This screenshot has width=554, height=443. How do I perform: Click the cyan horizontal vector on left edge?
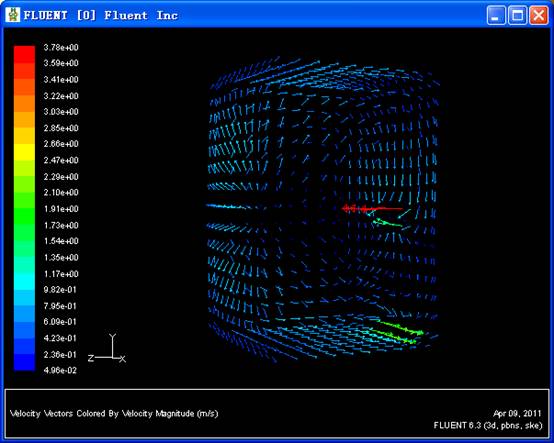coord(226,206)
